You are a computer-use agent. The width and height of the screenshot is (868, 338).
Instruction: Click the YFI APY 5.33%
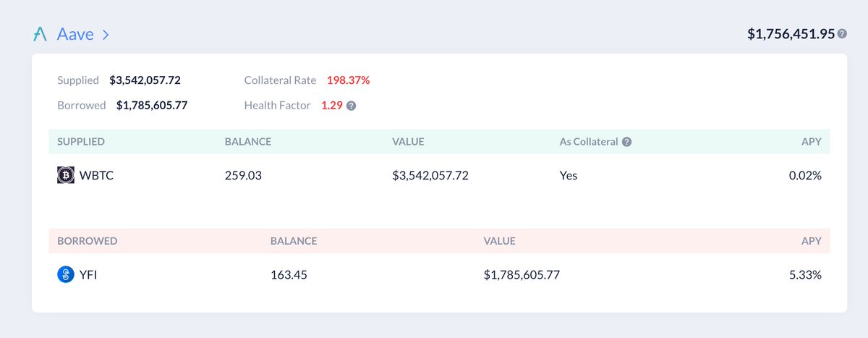[806, 275]
